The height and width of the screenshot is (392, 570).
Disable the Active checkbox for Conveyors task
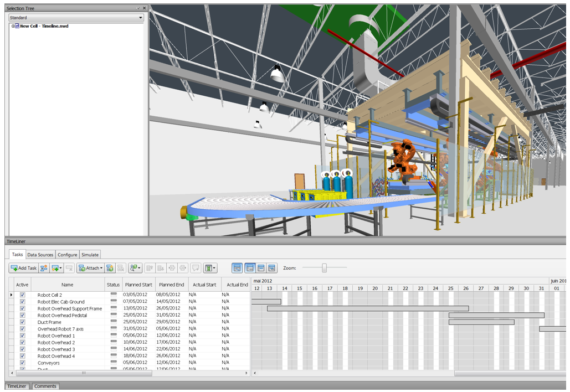22,363
